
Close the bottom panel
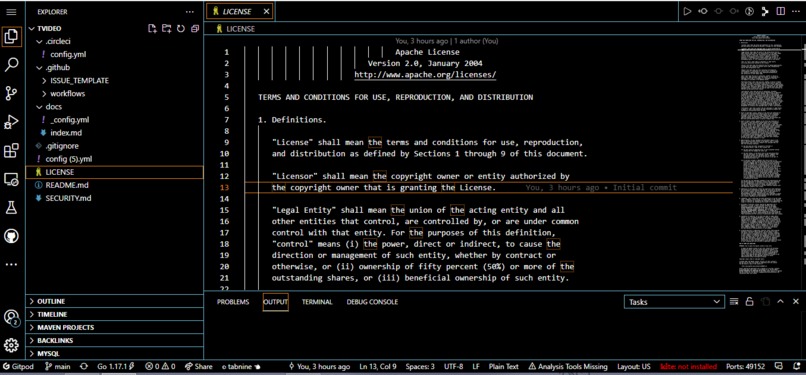pos(796,302)
